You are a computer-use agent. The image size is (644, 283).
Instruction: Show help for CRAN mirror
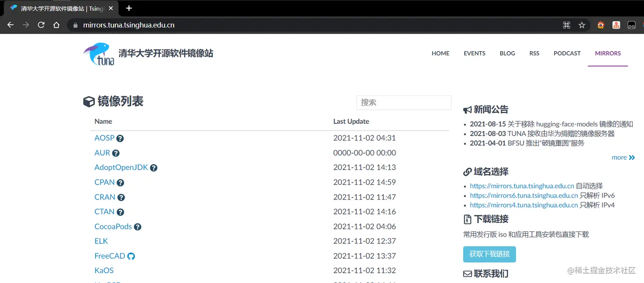[121, 197]
